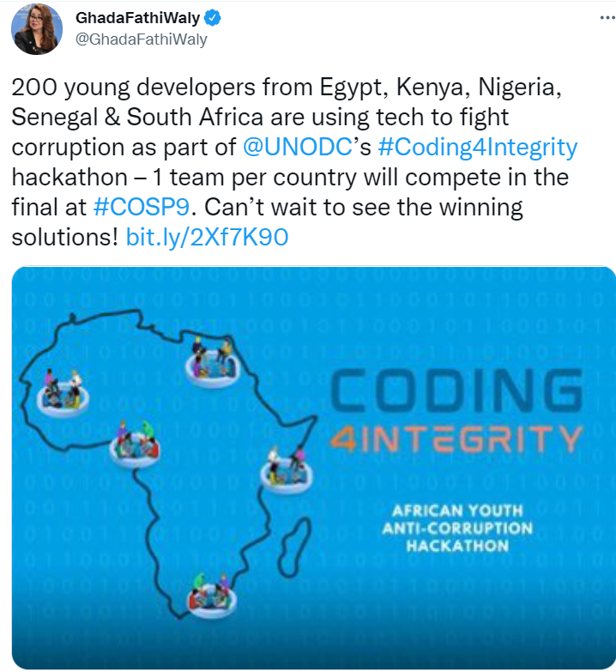The height and width of the screenshot is (672, 616).
Task: Click the blue verified badge
Action: click(217, 18)
